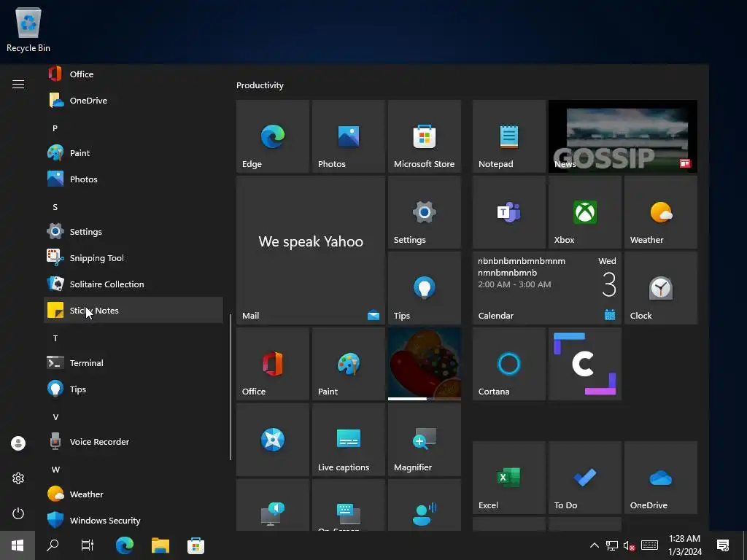Click the app list scrollbar
The image size is (747, 560).
231,386
